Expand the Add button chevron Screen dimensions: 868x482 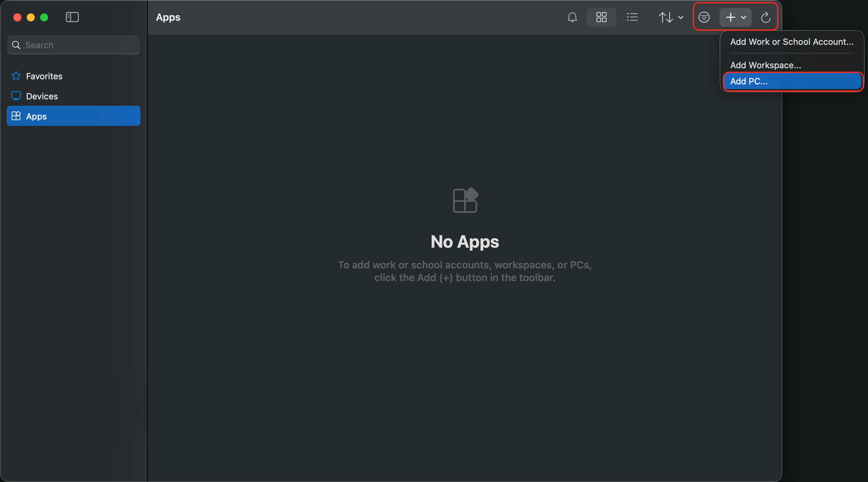point(744,17)
